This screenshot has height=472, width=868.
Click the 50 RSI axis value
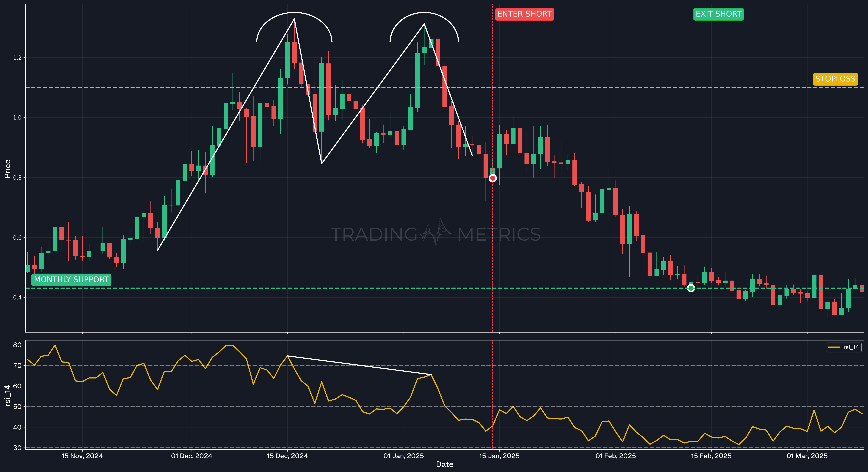(x=17, y=407)
